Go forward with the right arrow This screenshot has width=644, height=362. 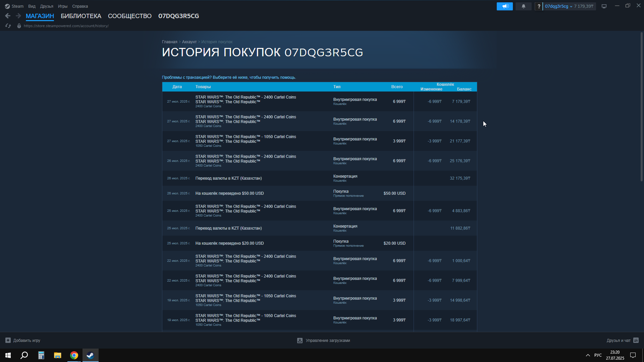pos(18,16)
